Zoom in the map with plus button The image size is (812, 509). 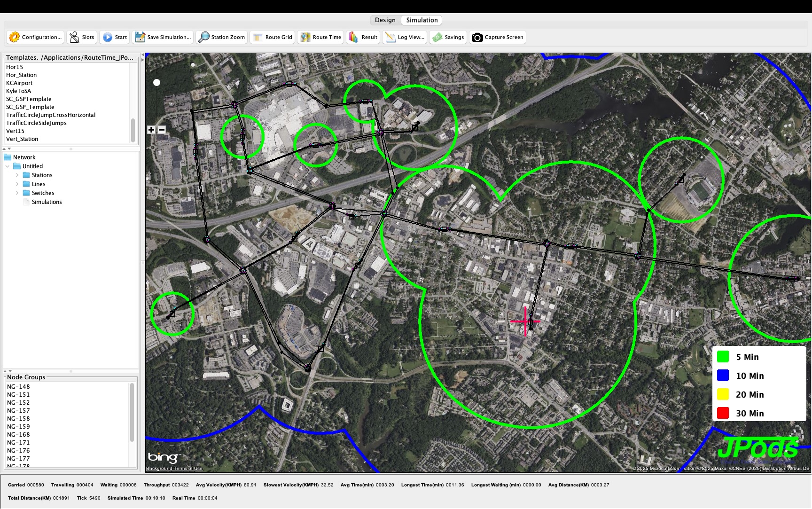pyautogui.click(x=151, y=130)
